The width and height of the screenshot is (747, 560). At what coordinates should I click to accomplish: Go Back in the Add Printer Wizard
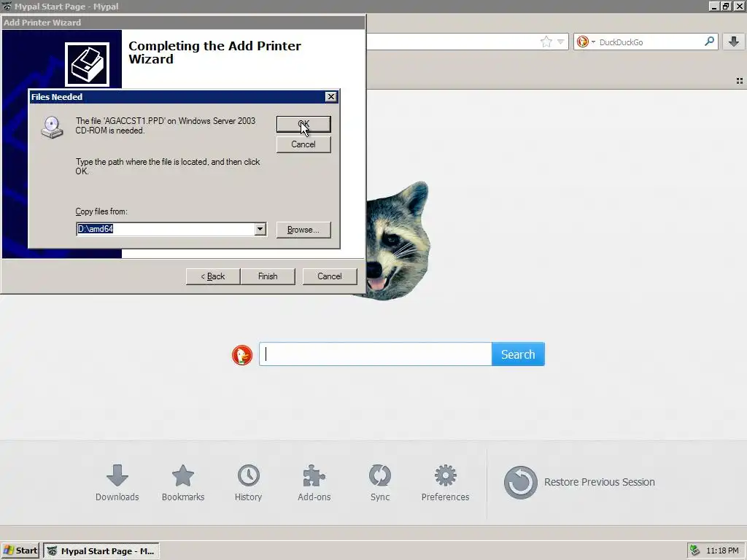212,276
